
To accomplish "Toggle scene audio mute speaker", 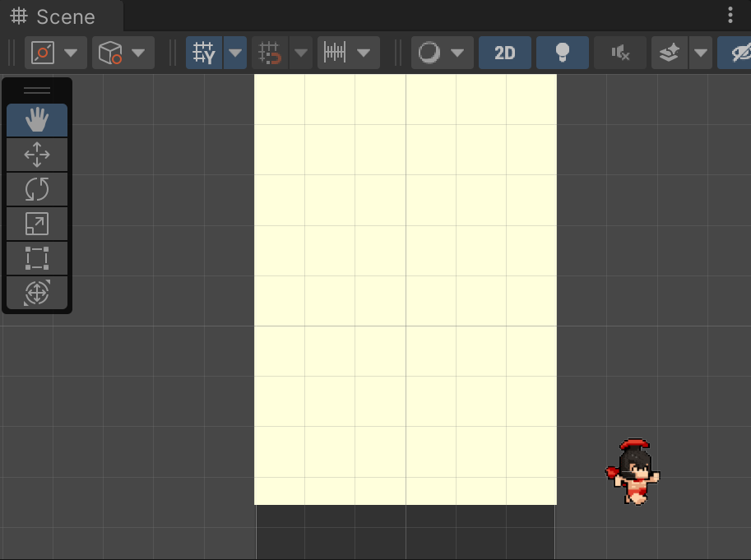I will coord(619,52).
